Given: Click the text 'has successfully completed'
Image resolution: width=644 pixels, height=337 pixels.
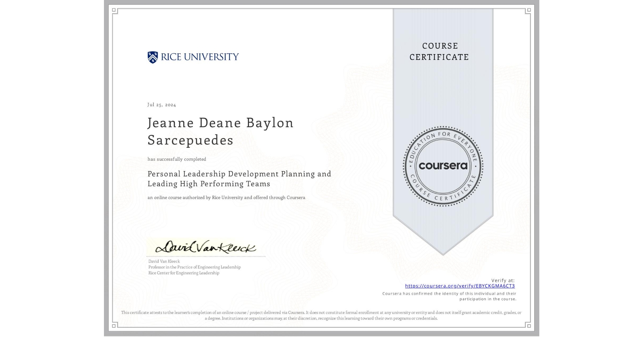Looking at the screenshot, I should tap(177, 159).
